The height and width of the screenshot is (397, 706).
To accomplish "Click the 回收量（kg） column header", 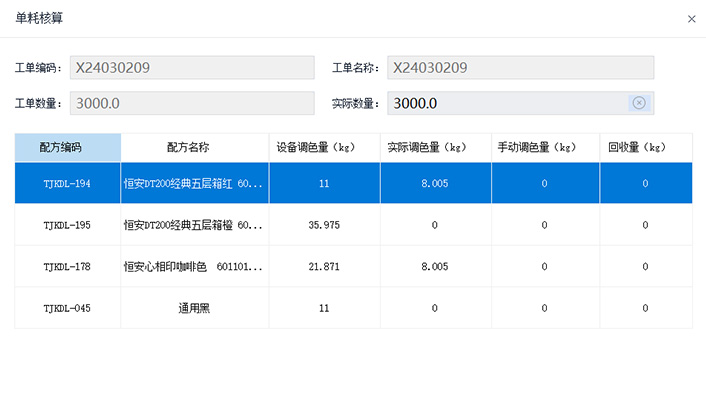I will (x=646, y=148).
